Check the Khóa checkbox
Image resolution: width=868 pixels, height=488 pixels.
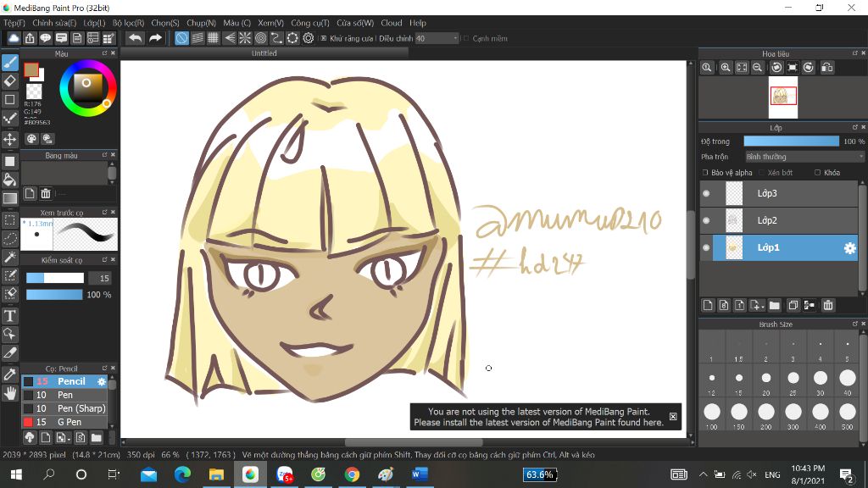point(818,173)
